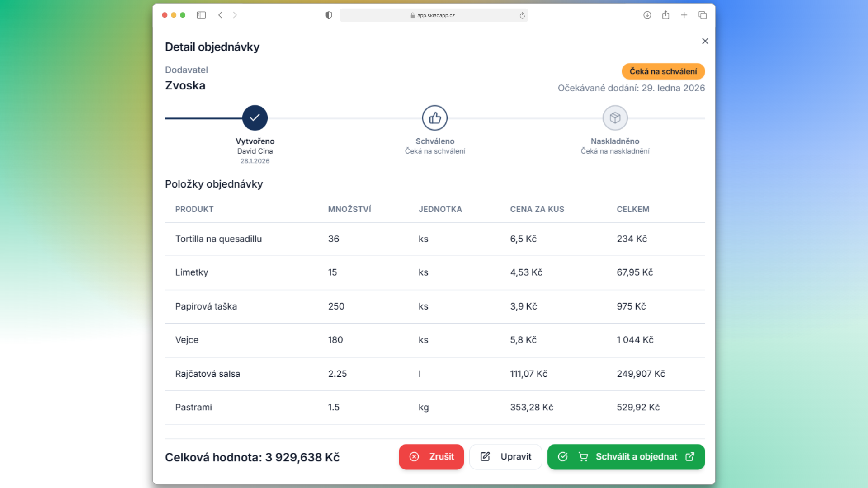Screen dimensions: 868x488
Task: Click the package "Naskladněno" step icon
Action: [615, 117]
